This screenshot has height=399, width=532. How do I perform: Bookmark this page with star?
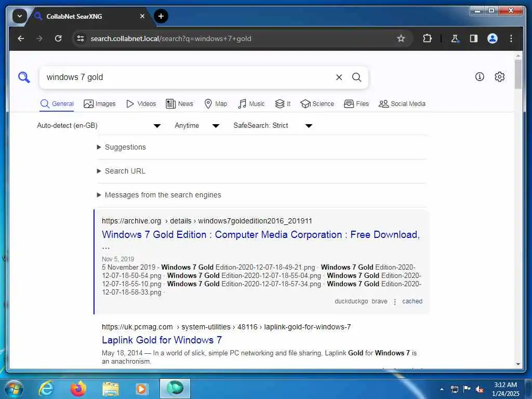(401, 38)
